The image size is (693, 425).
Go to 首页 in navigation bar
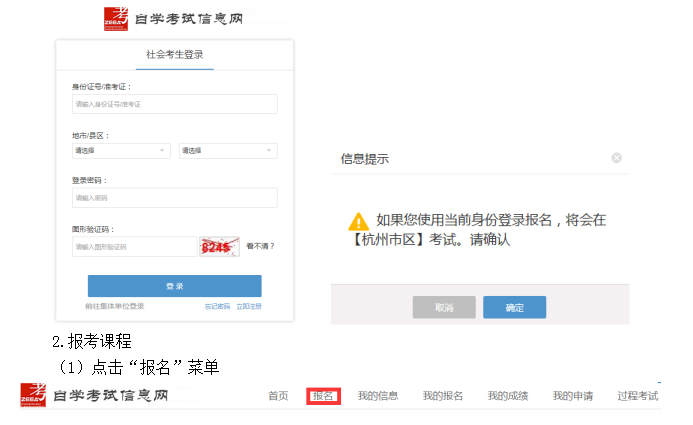pos(278,396)
